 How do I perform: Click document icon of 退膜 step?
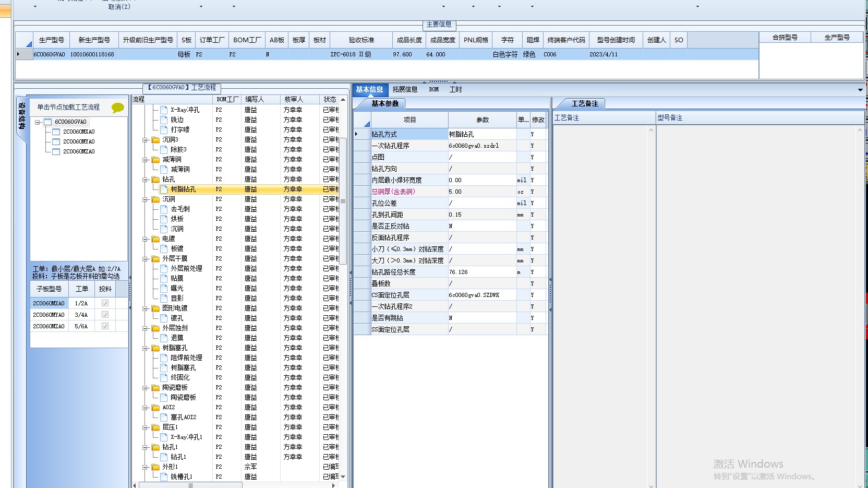point(164,338)
